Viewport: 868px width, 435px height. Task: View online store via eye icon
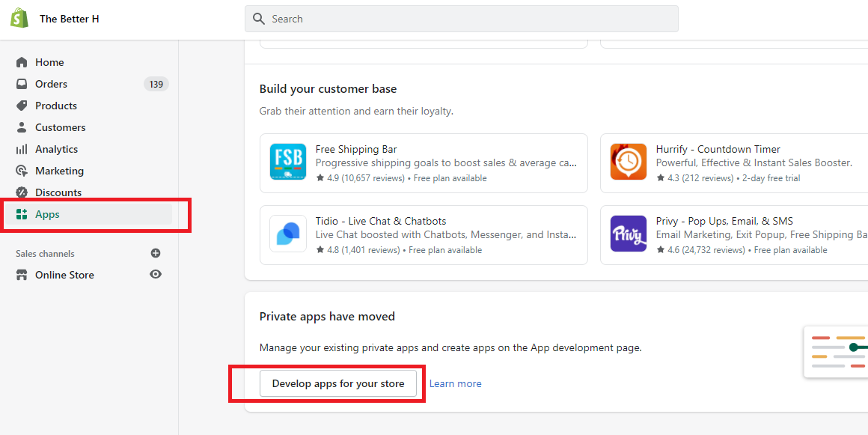click(156, 274)
